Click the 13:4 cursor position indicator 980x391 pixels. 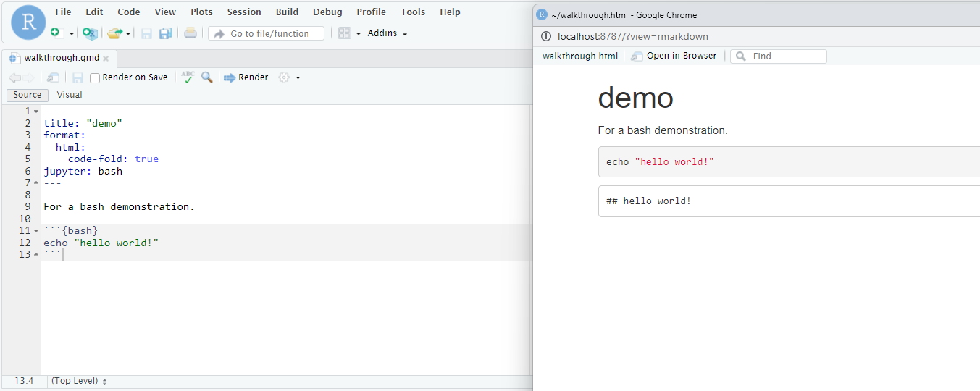pos(24,381)
